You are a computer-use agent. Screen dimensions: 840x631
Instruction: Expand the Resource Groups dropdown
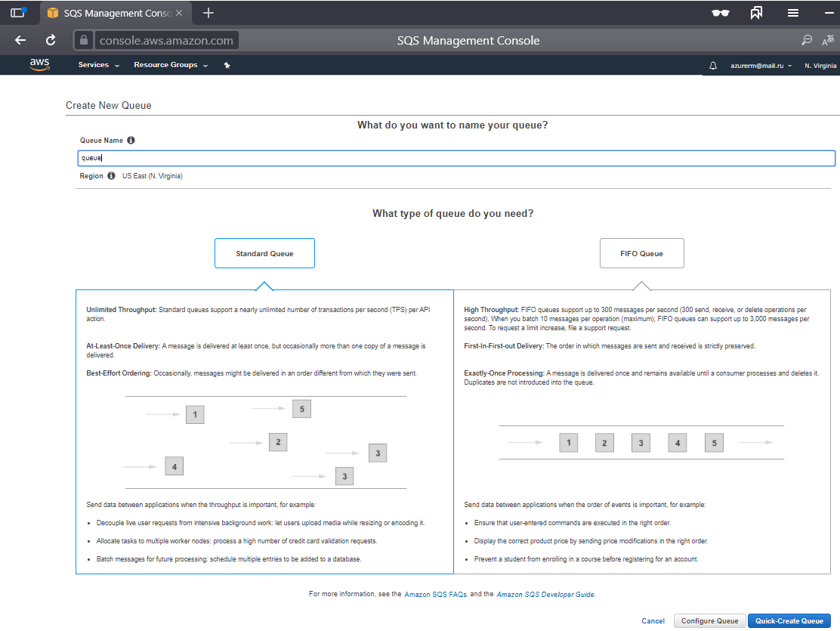(x=170, y=66)
